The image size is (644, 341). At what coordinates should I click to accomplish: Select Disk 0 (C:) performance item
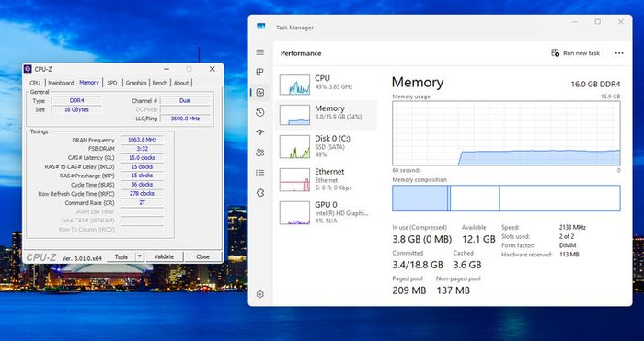326,146
